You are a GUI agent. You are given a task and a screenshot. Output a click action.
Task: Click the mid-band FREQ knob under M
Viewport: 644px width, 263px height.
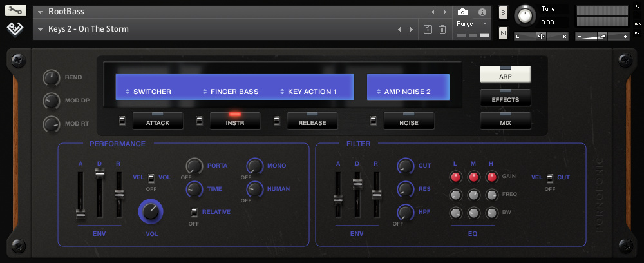[473, 195]
